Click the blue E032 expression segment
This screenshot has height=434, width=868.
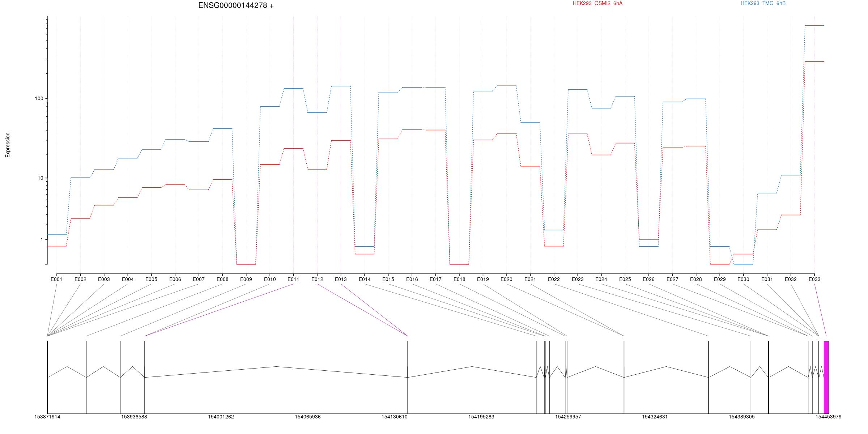tap(791, 175)
